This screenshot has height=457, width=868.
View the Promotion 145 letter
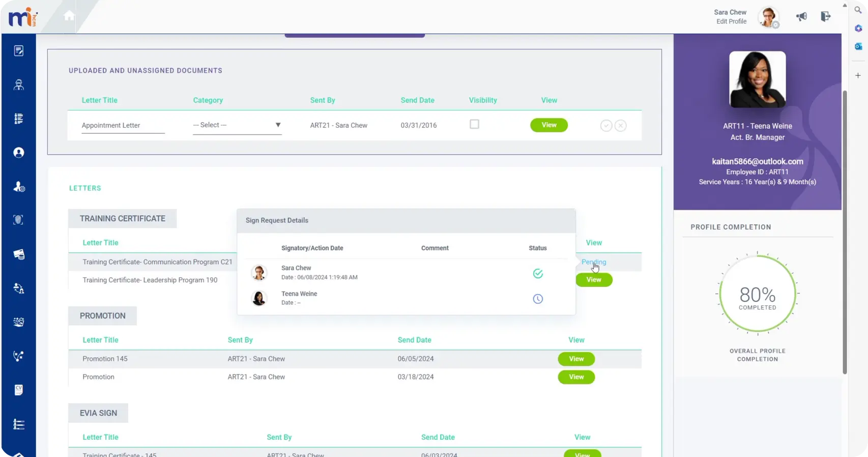pos(576,359)
